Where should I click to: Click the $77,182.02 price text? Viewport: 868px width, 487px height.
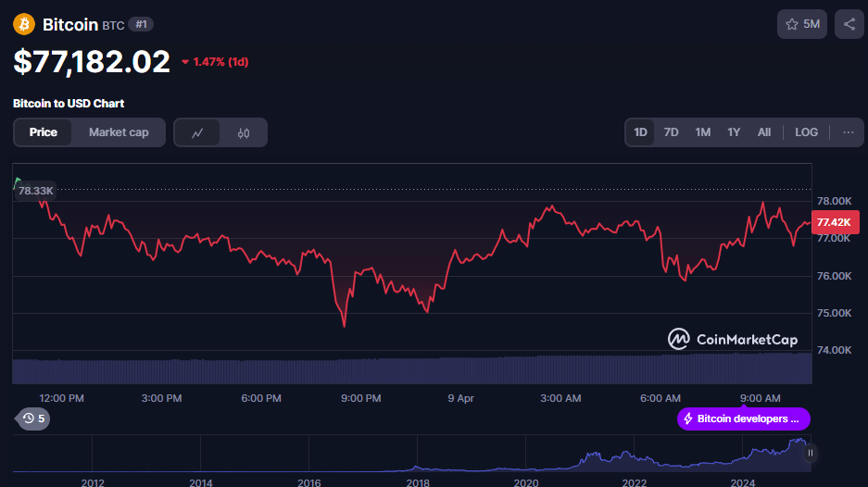(x=92, y=61)
